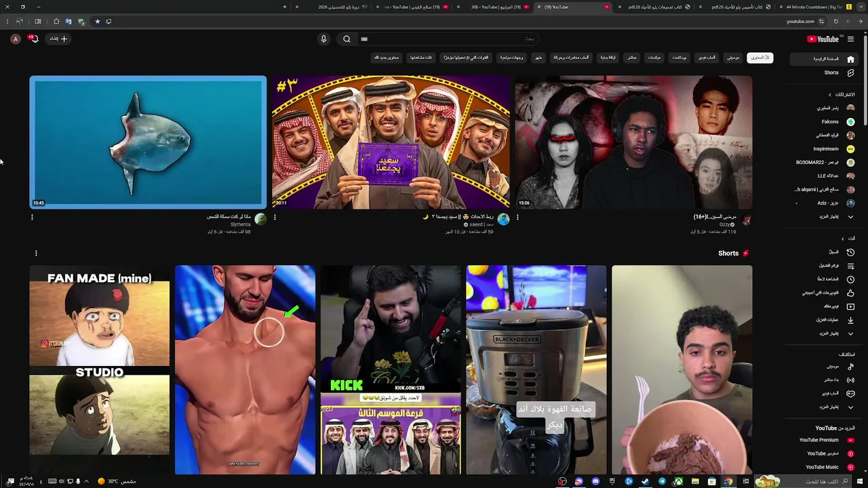Open the FAN MADE anime Short

(100, 369)
